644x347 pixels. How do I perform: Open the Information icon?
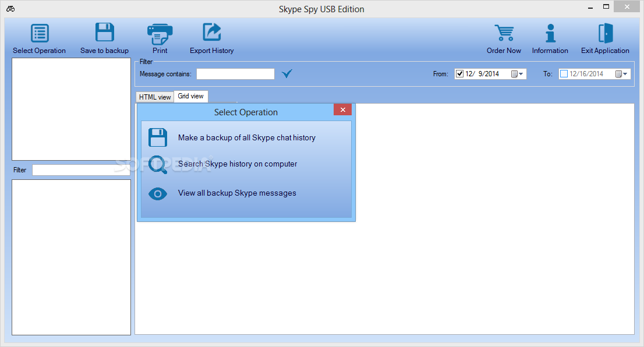coord(550,33)
